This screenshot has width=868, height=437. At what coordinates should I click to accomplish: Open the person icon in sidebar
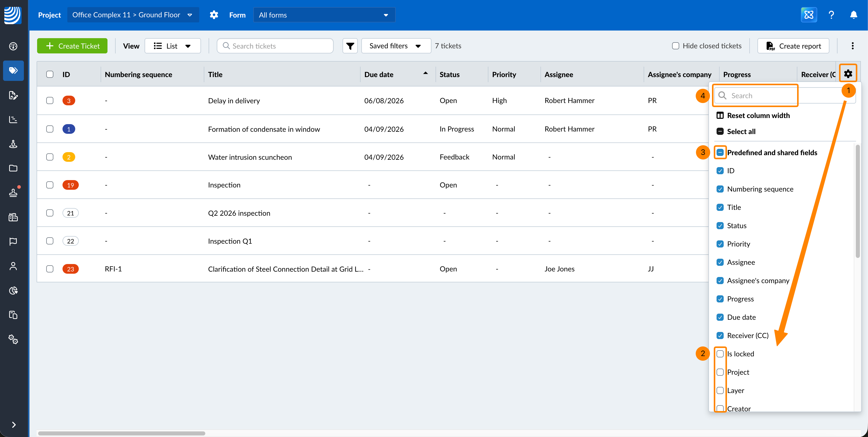click(13, 266)
